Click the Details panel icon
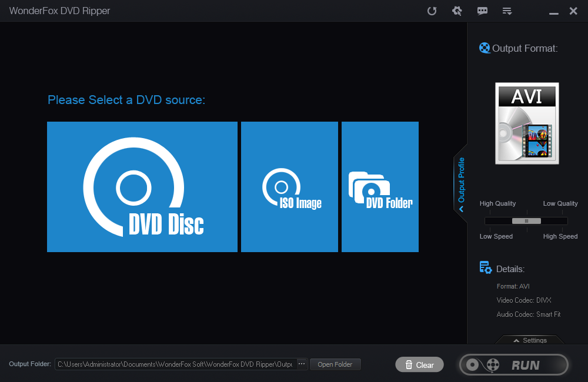This screenshot has height=382, width=588. click(485, 267)
